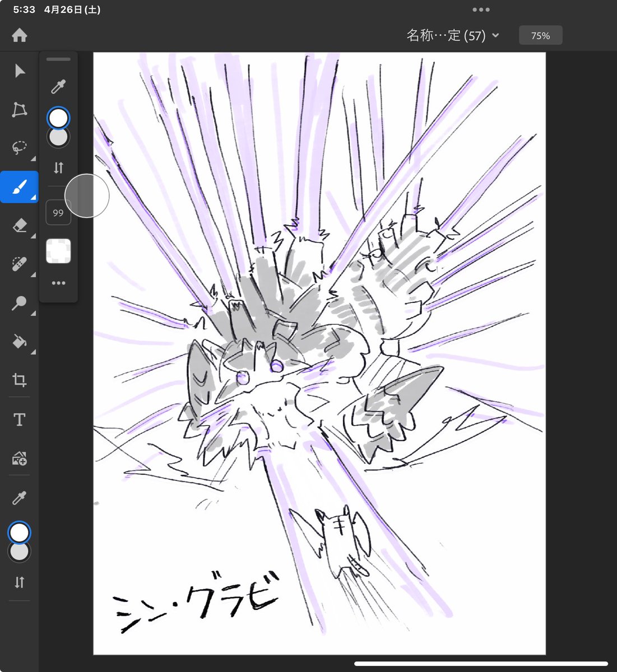Open the background gray swatch in toolbar
This screenshot has height=672, width=617.
(20, 553)
